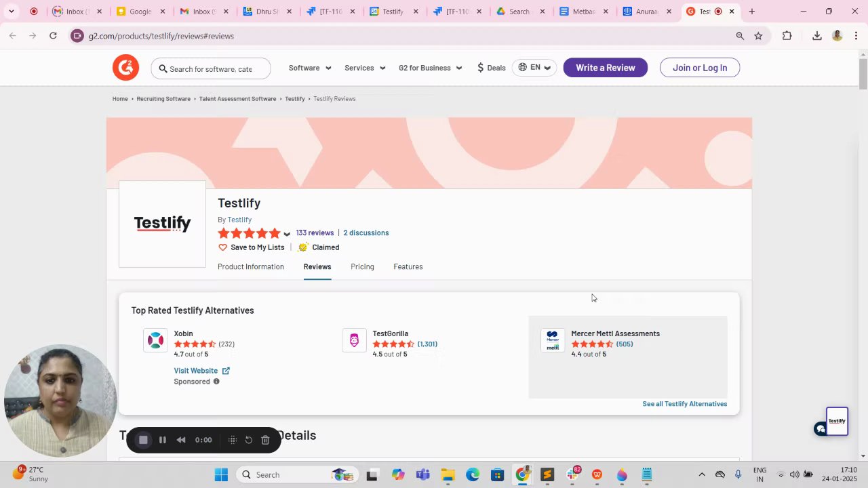
Task: Click the globe language icon beside EN
Action: coord(523,67)
